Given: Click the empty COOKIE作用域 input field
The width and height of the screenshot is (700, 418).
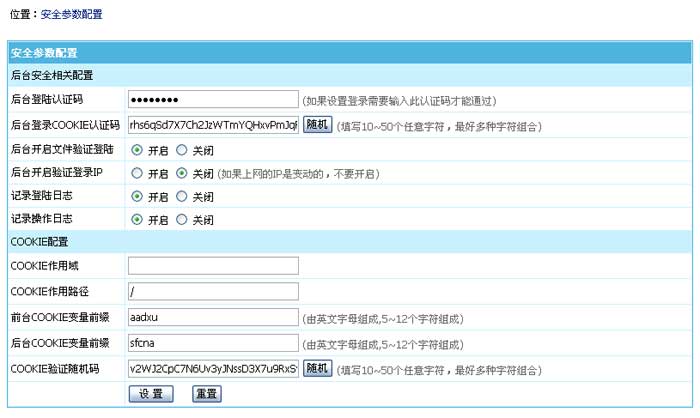Looking at the screenshot, I should [213, 266].
